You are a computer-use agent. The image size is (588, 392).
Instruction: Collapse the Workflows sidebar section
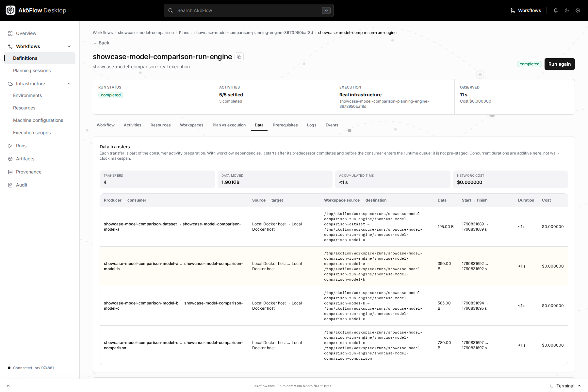click(69, 46)
